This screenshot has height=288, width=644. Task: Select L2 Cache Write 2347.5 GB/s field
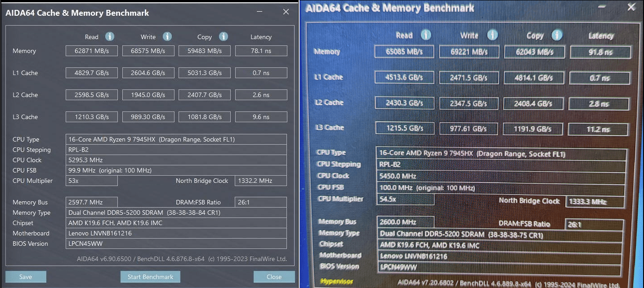469,103
